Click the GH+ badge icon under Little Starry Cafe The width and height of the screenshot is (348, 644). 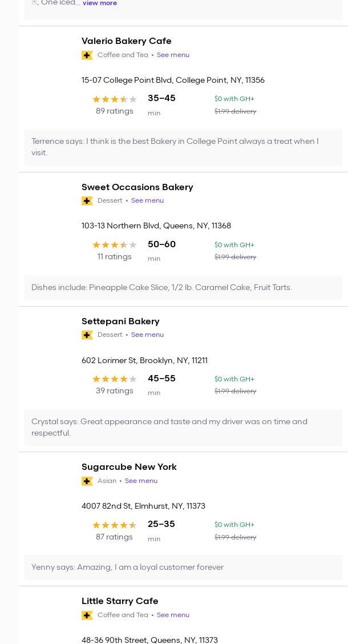tap(87, 615)
